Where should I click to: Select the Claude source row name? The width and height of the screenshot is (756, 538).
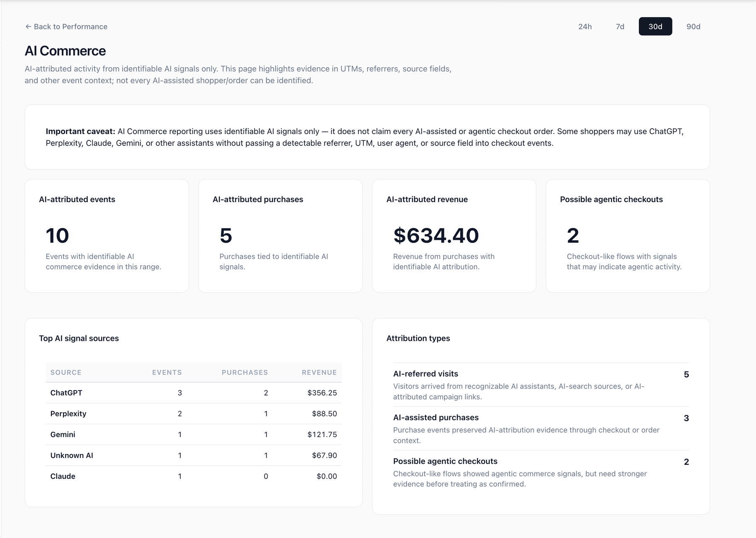[63, 476]
